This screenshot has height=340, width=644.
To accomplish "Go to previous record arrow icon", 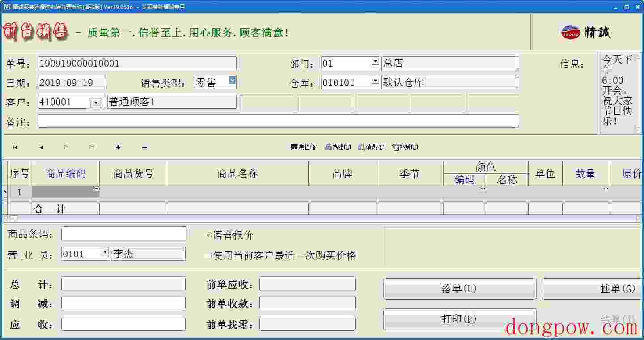I will point(41,147).
